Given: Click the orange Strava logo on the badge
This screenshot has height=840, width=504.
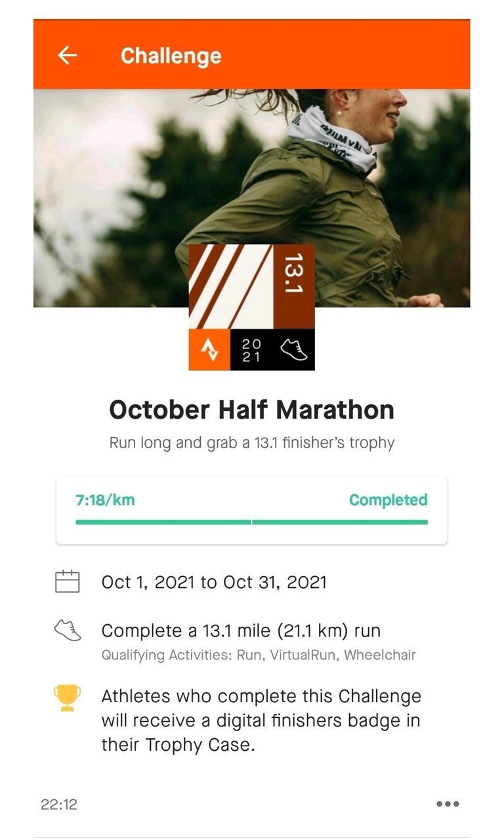Looking at the screenshot, I should click(x=209, y=350).
